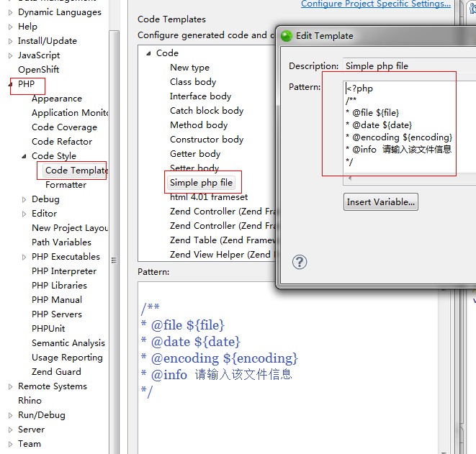Expand the Dynamic Languages tree node
Viewport: 476px width, 454px height.
[10, 12]
